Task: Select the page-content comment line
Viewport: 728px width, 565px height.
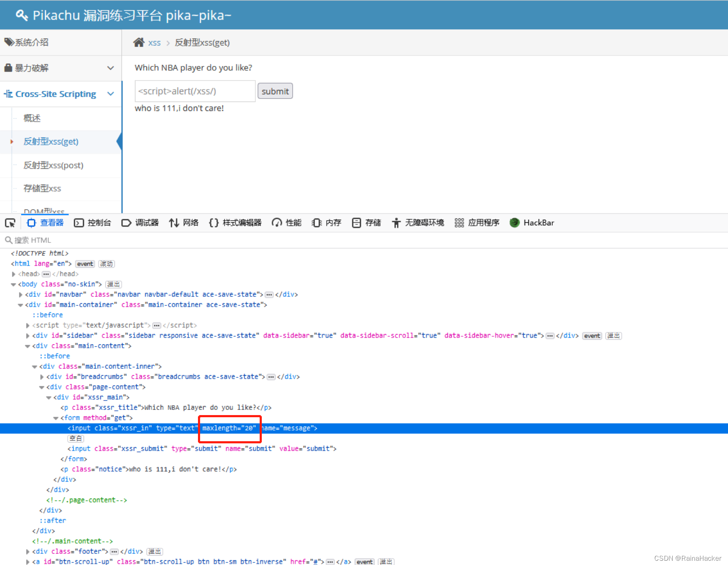Action: coord(87,500)
